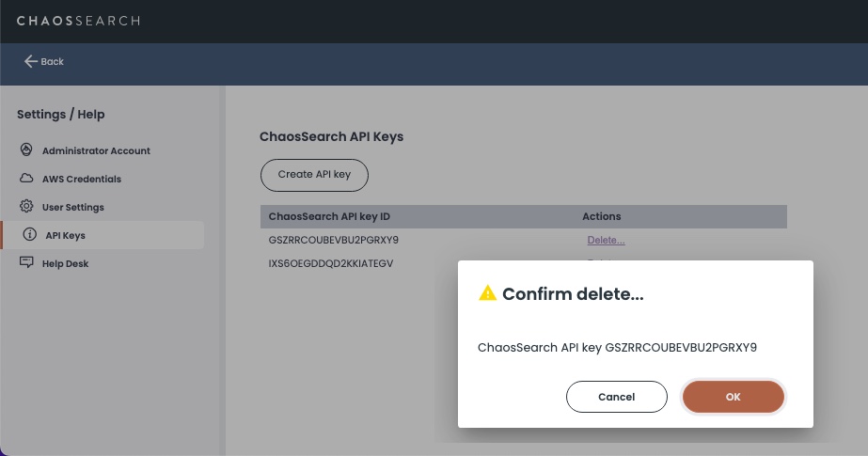Image resolution: width=868 pixels, height=456 pixels.
Task: Click Delete link for key GSZRRCOUBEVBU2PGRXY9
Action: pos(607,240)
